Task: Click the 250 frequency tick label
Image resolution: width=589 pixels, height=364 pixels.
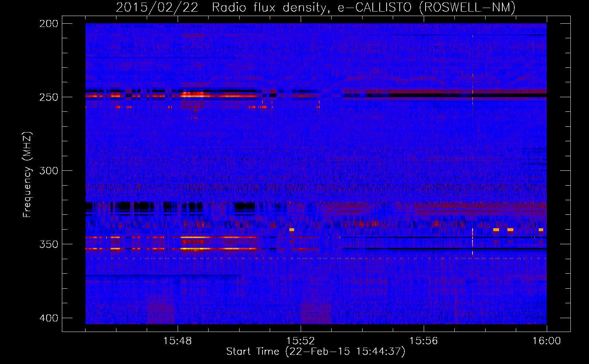Action: coord(49,97)
